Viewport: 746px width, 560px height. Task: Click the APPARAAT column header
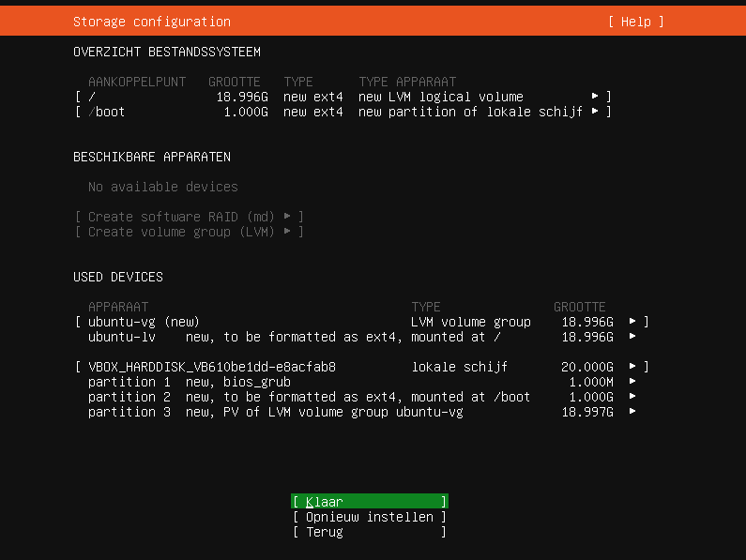(118, 307)
